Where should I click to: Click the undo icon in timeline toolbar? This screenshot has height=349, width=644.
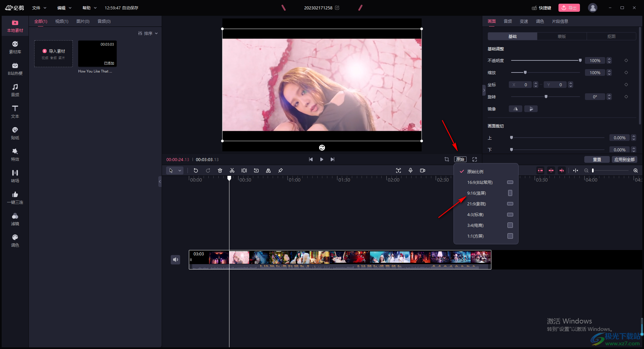[x=196, y=170]
